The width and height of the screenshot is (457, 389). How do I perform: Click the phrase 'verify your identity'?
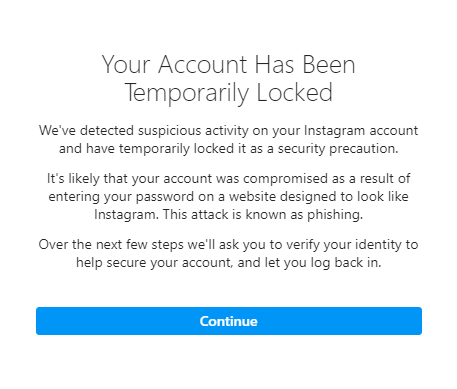click(344, 245)
